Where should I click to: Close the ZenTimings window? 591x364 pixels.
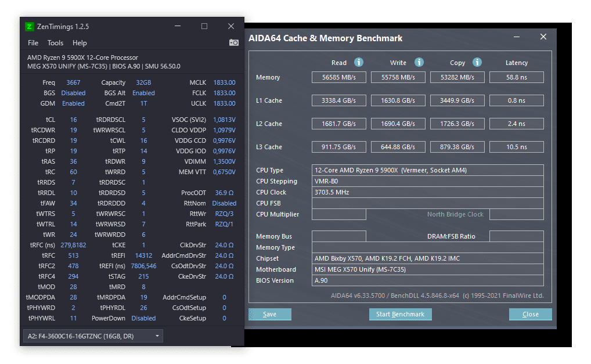coord(231,26)
